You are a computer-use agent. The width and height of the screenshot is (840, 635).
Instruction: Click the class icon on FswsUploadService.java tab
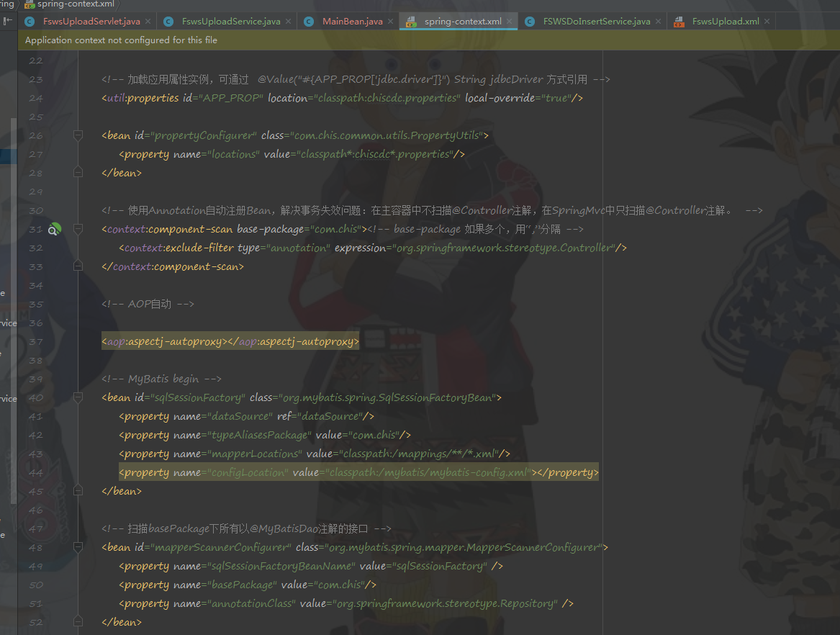169,21
